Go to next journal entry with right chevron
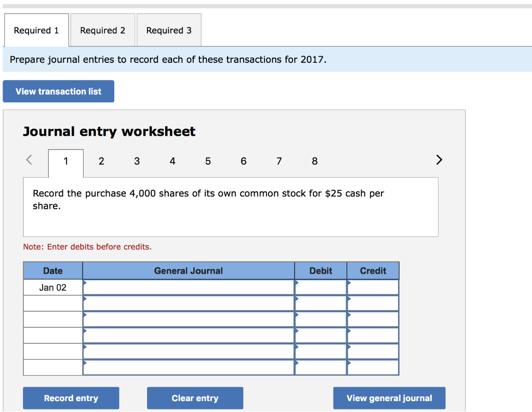The height and width of the screenshot is (412, 532). [x=439, y=160]
